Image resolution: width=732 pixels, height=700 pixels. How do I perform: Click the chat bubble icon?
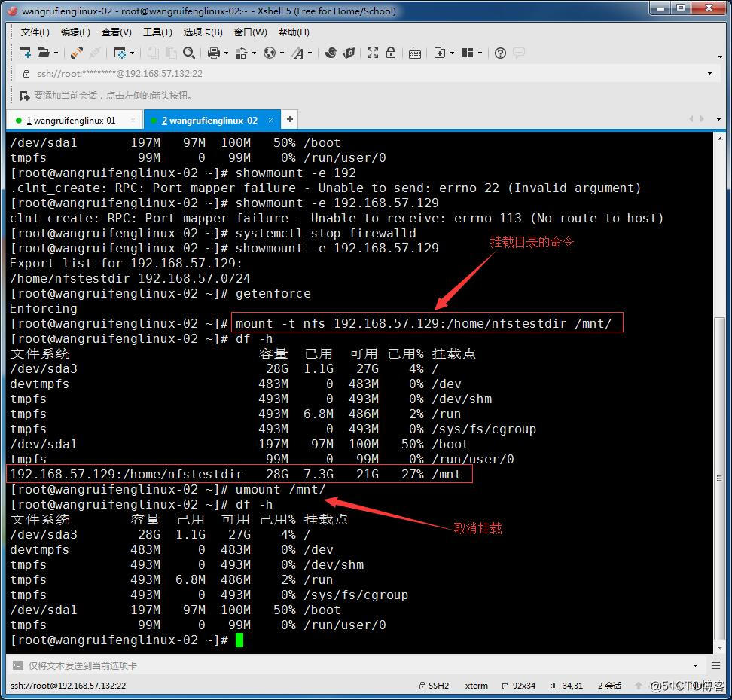pyautogui.click(x=519, y=53)
